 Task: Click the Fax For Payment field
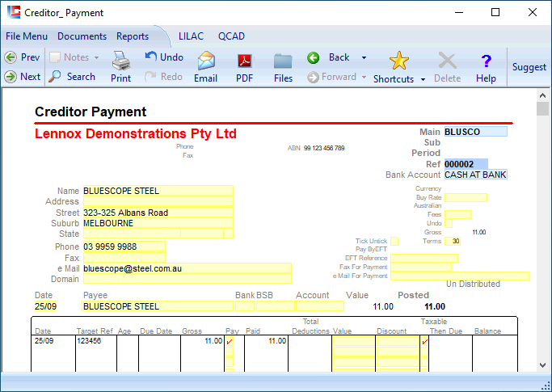point(421,268)
